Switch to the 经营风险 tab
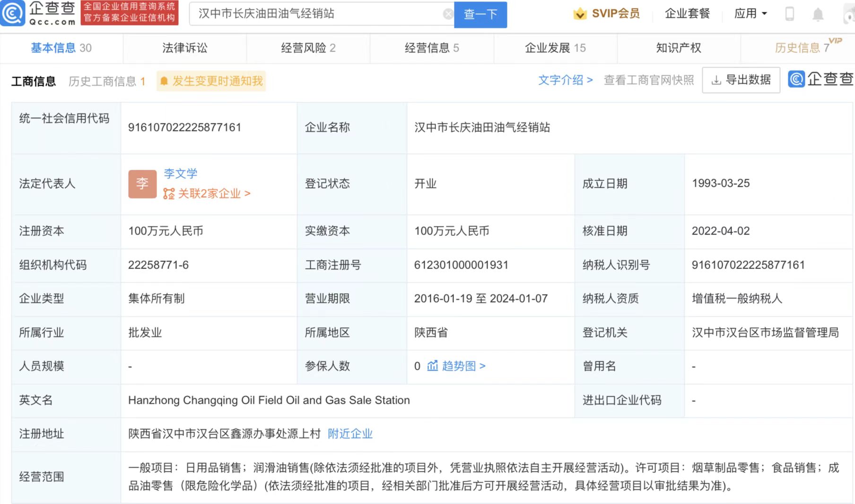Screen dimensions: 855x504 pos(308,48)
